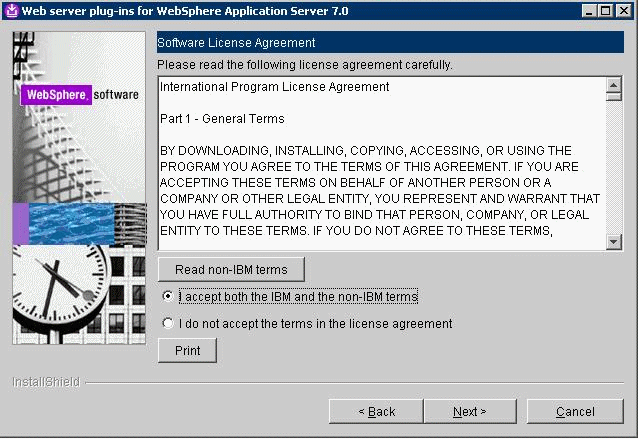Click the 'Software License Agreement' header banner
Viewport: 638px width, 439px height.
click(390, 42)
